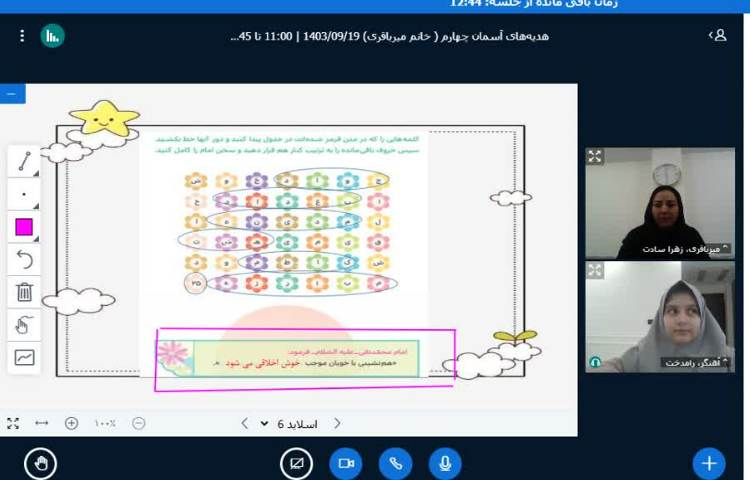
Task: Make the presentation fullscreen
Action: [13, 423]
